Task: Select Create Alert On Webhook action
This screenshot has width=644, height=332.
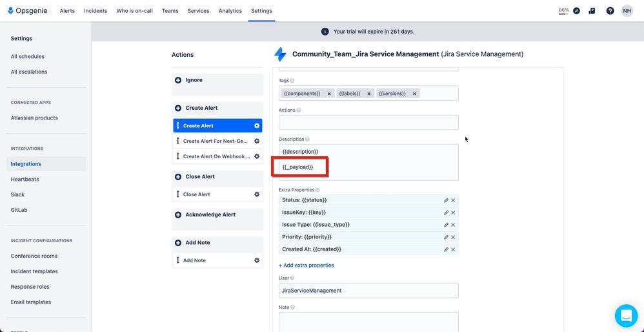Action: click(x=217, y=156)
